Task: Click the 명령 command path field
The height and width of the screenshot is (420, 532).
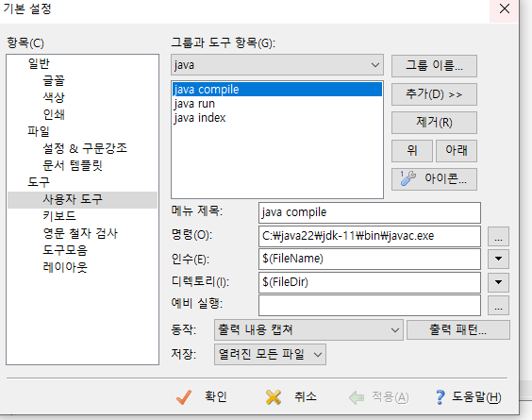Action: click(370, 236)
